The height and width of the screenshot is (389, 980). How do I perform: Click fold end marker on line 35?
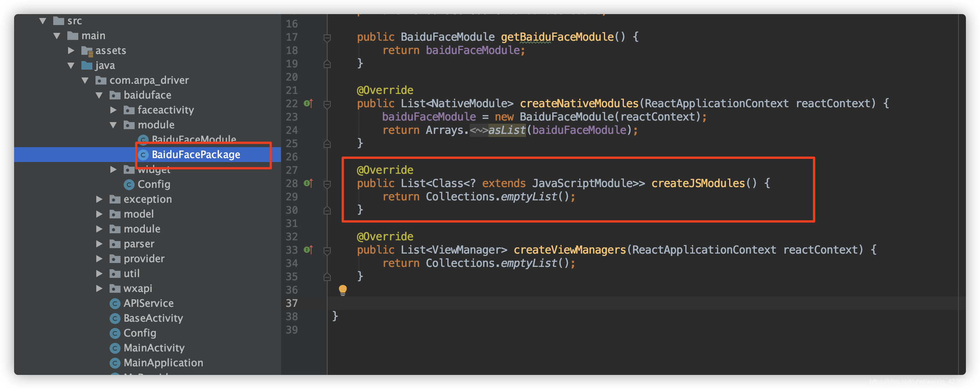tap(327, 277)
